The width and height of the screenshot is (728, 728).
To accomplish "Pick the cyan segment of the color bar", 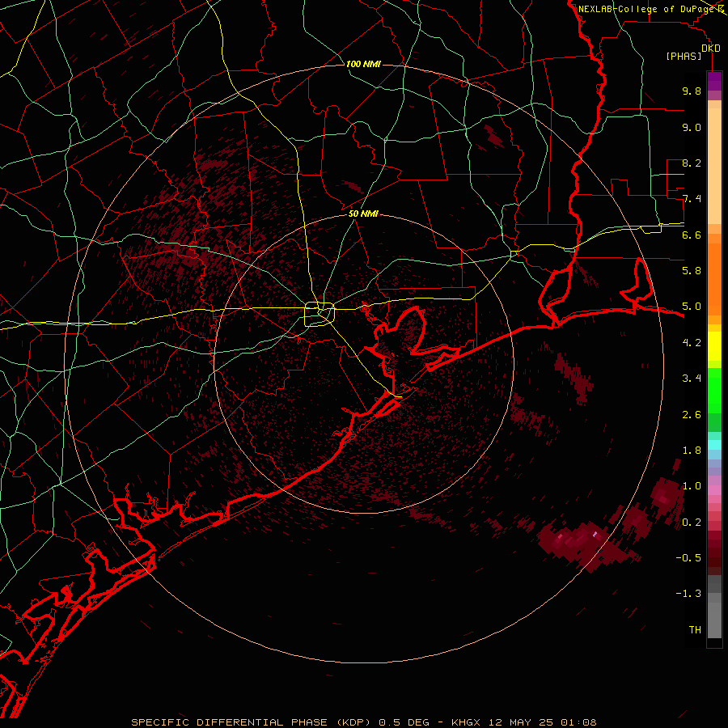I will [x=714, y=445].
